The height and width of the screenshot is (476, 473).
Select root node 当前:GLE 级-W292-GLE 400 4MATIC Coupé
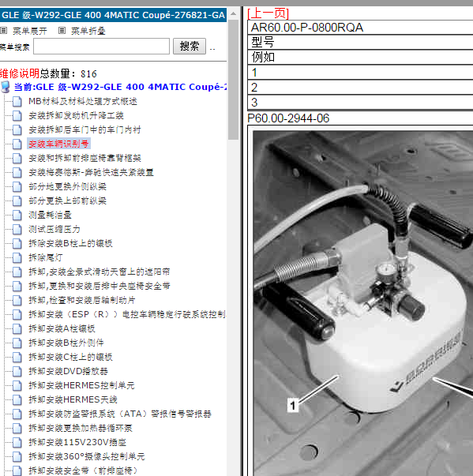120,87
